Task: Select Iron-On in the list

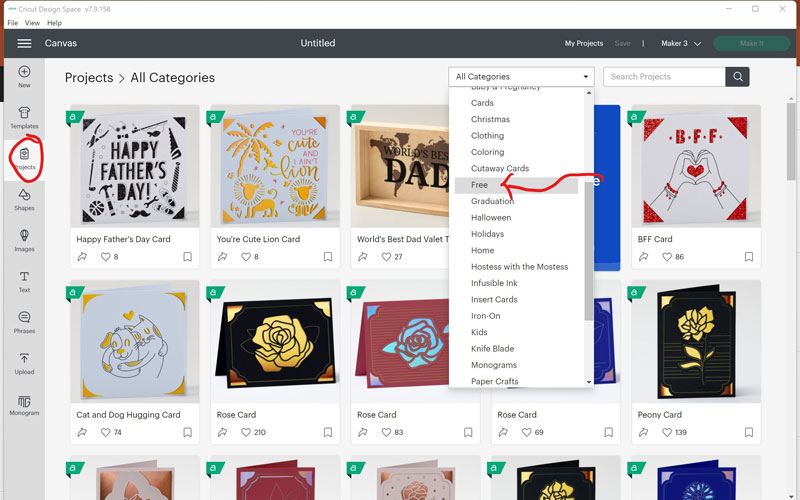Action: click(486, 316)
